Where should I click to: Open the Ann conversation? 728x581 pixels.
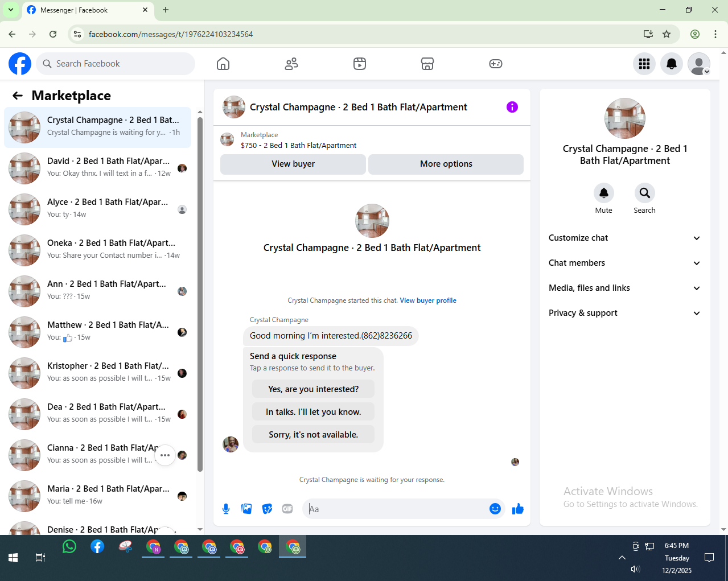[98, 291]
